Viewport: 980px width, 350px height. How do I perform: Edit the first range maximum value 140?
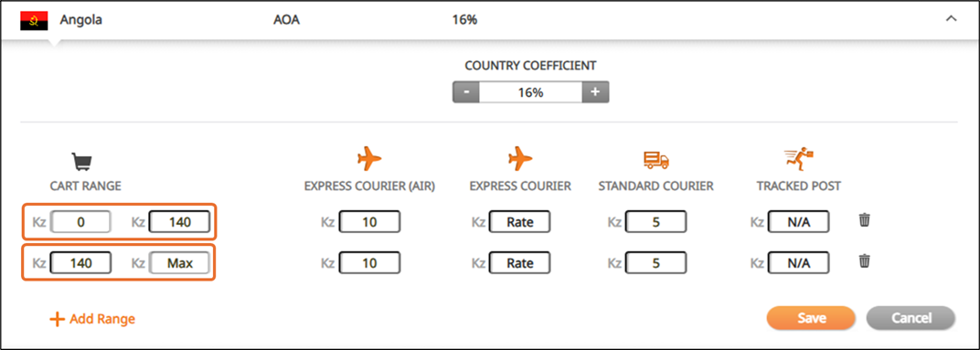click(179, 222)
